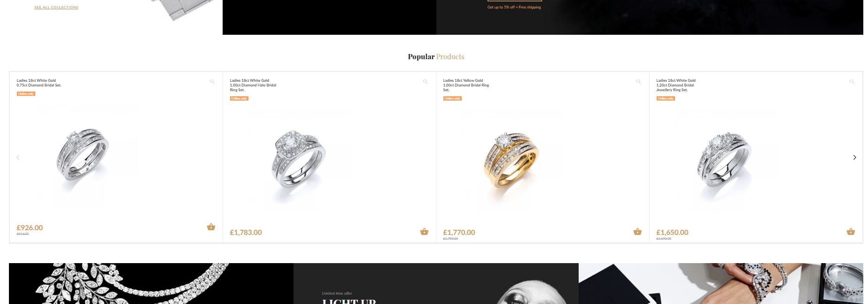This screenshot has width=868, height=304.
Task: Add the £1,783.00 halo ring to basket
Action: [424, 232]
